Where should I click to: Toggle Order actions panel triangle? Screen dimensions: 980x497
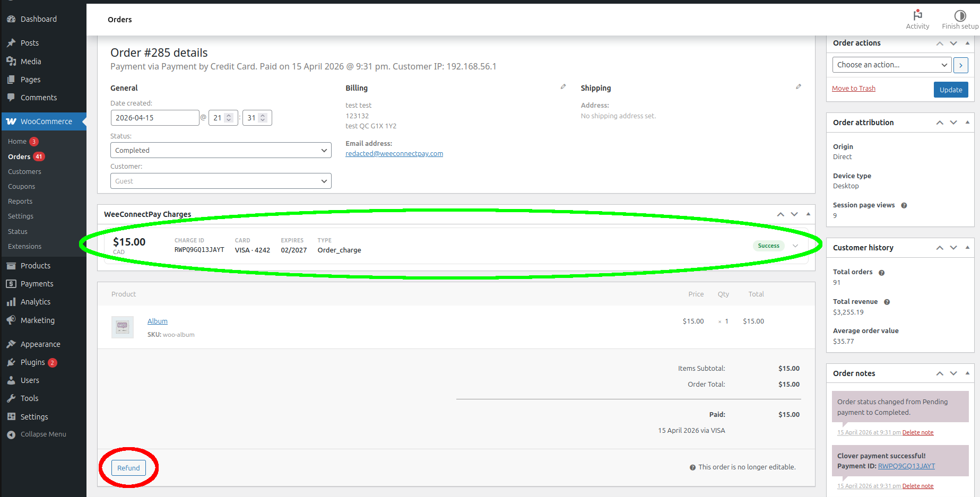[x=967, y=43]
